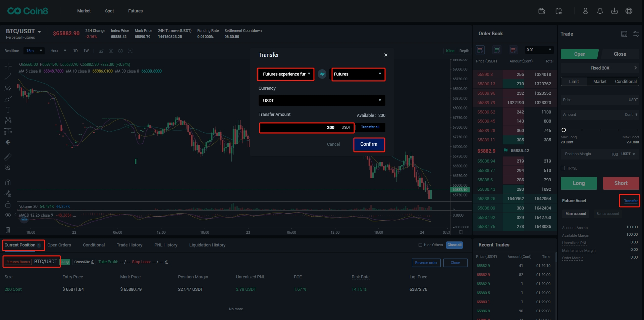Enable the TP/SL checkbox

563,168
